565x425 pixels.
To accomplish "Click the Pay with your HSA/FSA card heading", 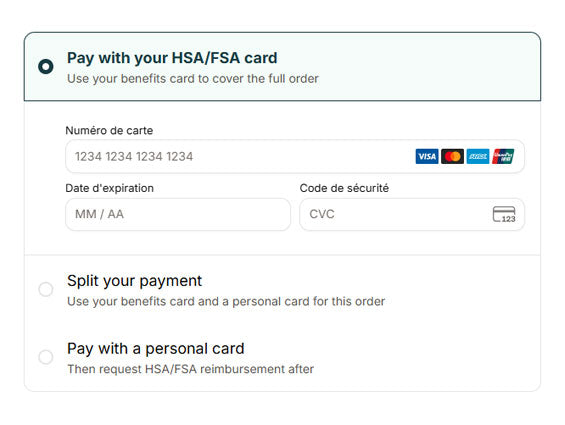I will click(x=172, y=58).
